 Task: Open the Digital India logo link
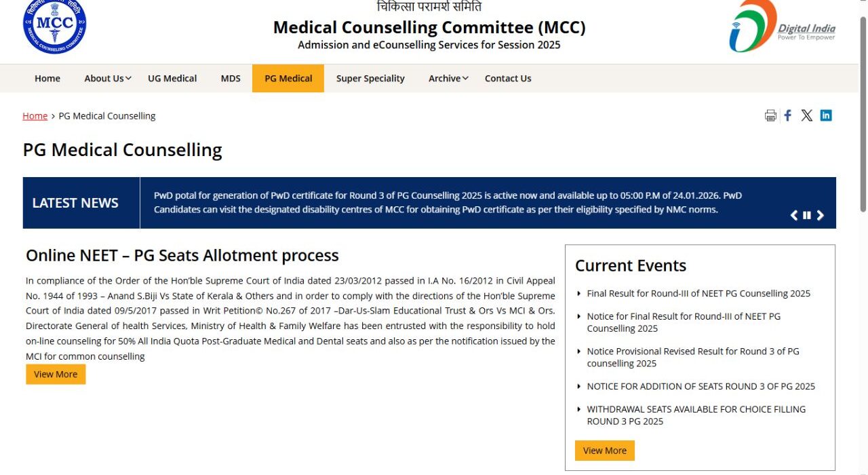780,28
